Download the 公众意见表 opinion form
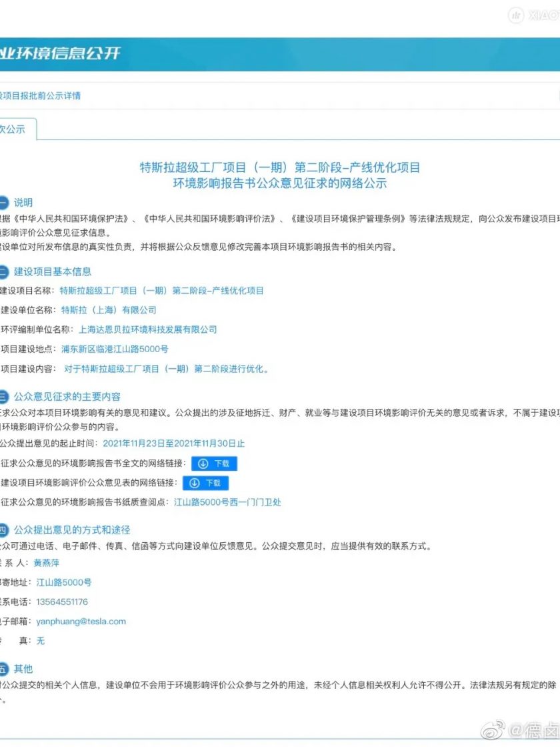The image size is (560, 747). point(205,483)
